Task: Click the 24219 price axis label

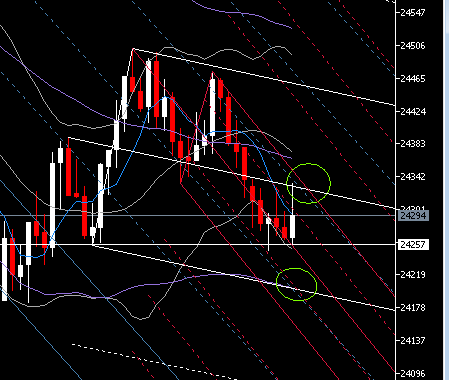Action: 413,275
